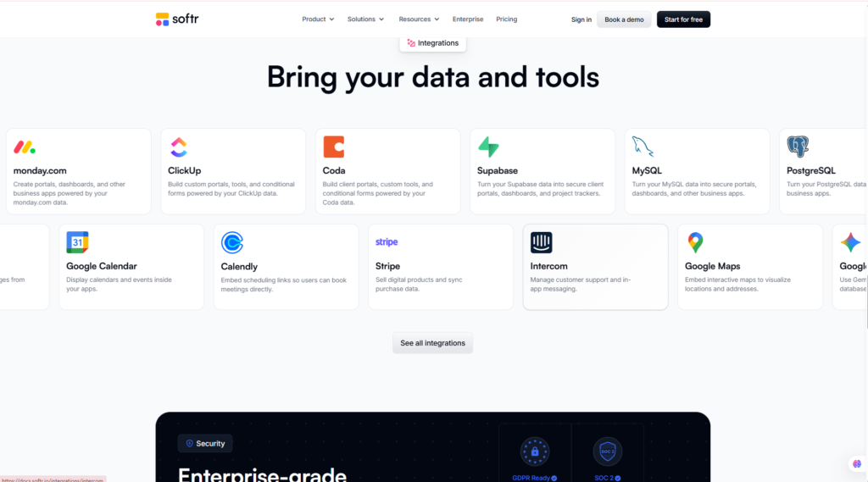Click the orange Coda logo icon
The width and height of the screenshot is (868, 482).
(334, 147)
